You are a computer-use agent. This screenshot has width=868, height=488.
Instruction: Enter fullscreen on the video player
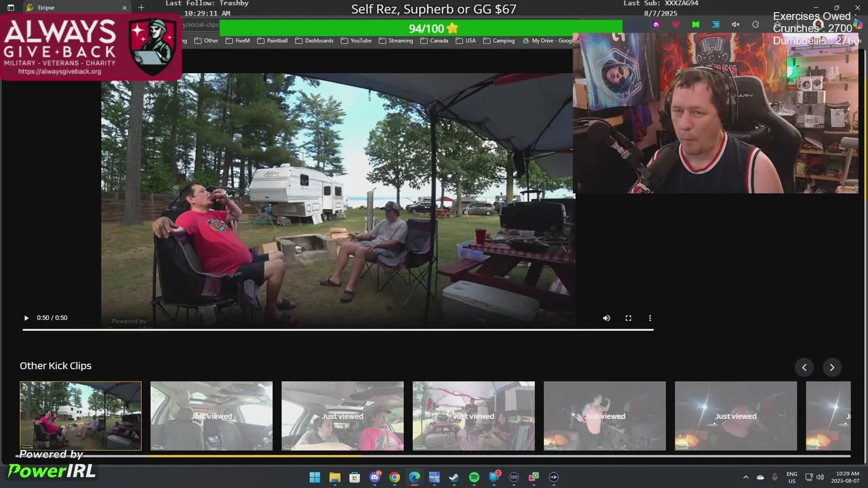coord(628,318)
